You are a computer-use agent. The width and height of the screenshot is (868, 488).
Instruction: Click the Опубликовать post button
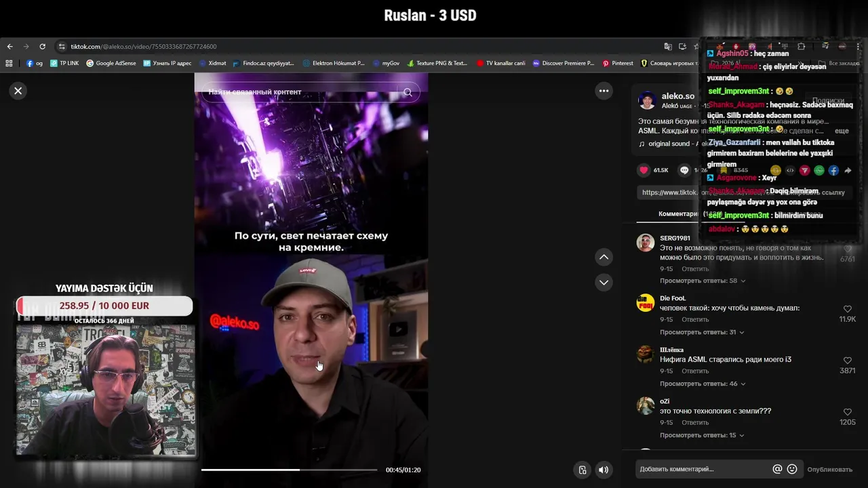pos(829,469)
